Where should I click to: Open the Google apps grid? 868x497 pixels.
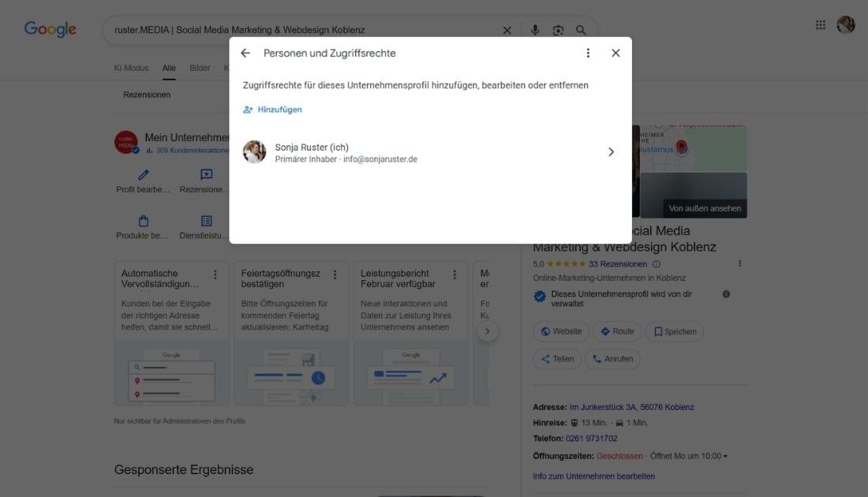point(821,25)
